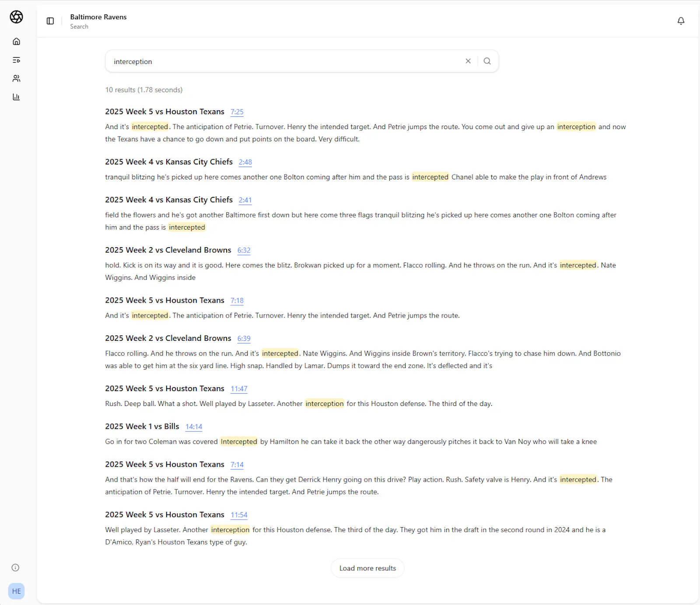Jump to timestamp 11:47 Texans game
This screenshot has width=700, height=605.
[239, 389]
